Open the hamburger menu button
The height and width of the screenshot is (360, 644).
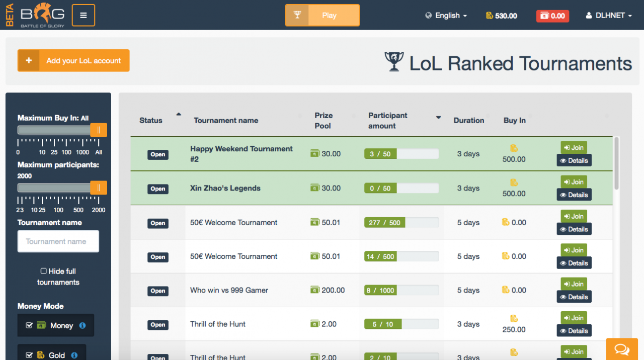click(84, 15)
